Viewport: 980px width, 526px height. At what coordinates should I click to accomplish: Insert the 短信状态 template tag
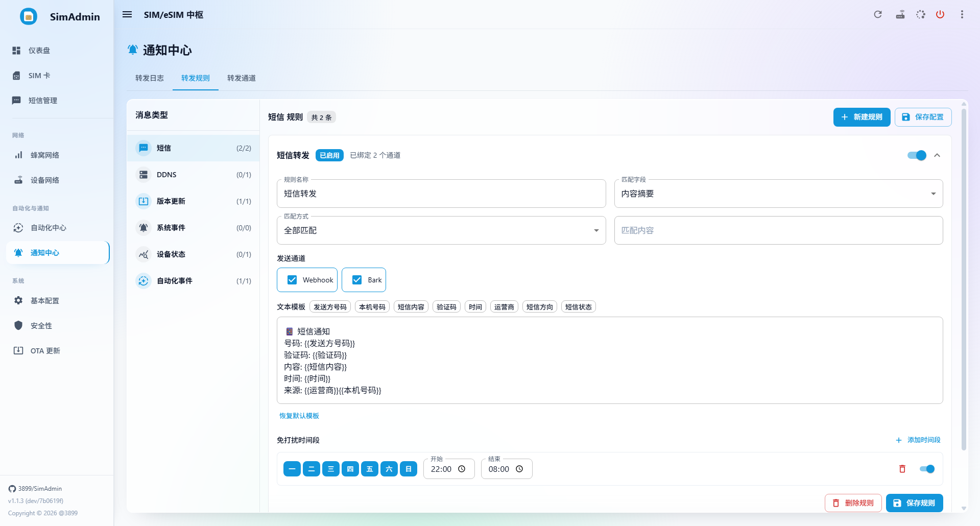click(579, 307)
